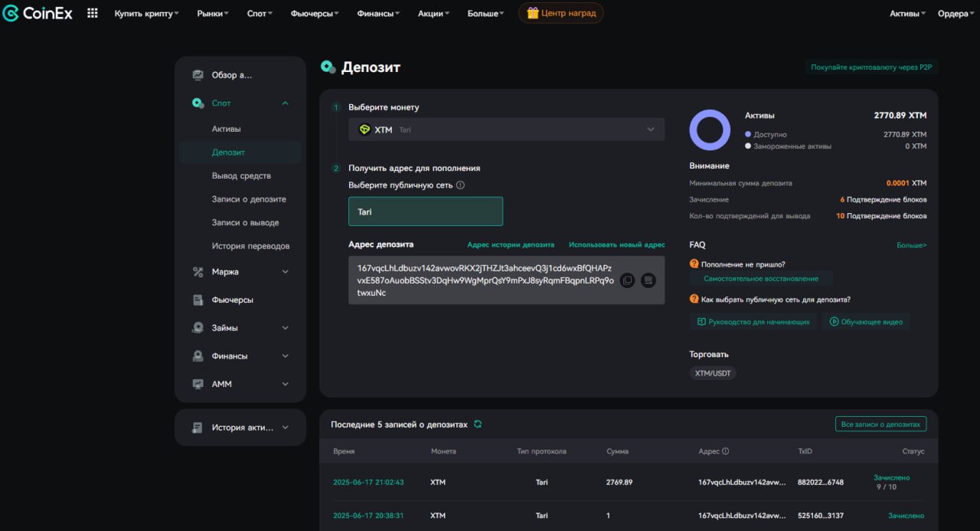980x531 pixels.
Task: Refresh the last 5 deposit records
Action: tap(478, 424)
